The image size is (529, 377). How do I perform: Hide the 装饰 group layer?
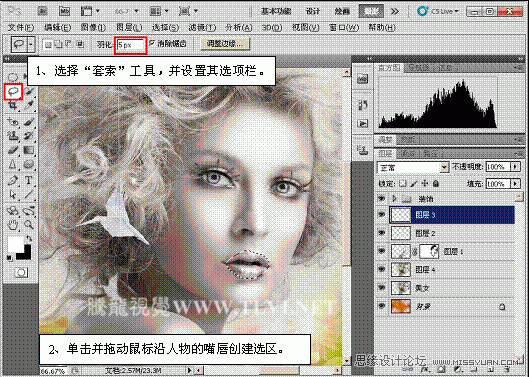(382, 199)
